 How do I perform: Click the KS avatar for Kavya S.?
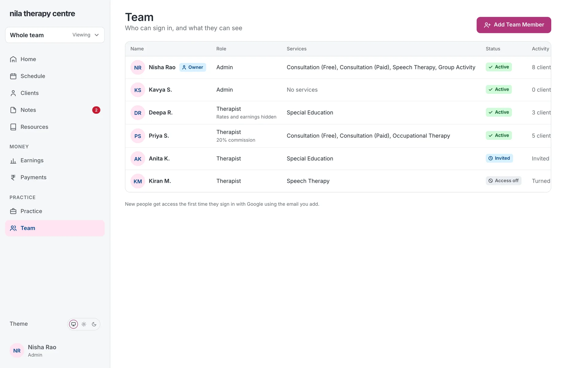pos(138,90)
